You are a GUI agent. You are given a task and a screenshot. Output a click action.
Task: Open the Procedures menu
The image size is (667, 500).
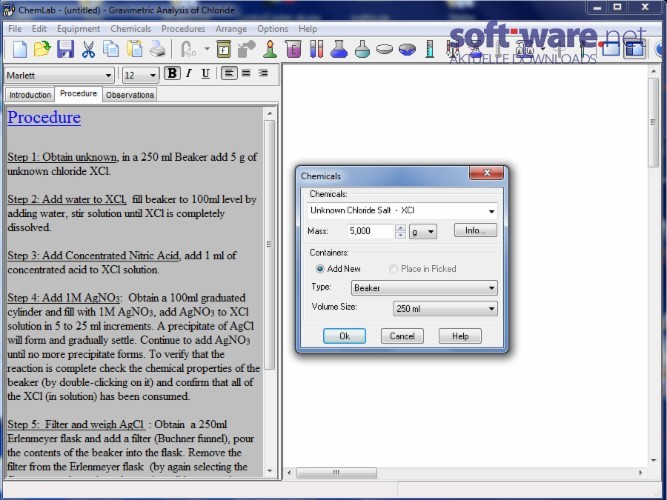(x=183, y=29)
